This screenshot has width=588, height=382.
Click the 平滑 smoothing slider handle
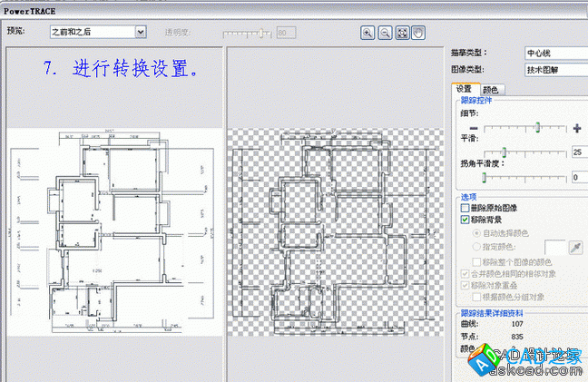504,152
